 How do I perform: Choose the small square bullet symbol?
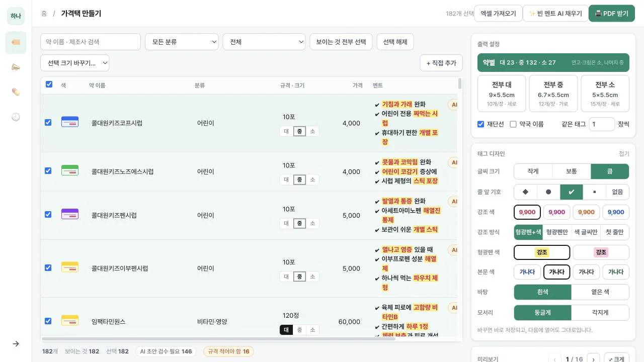[595, 192]
